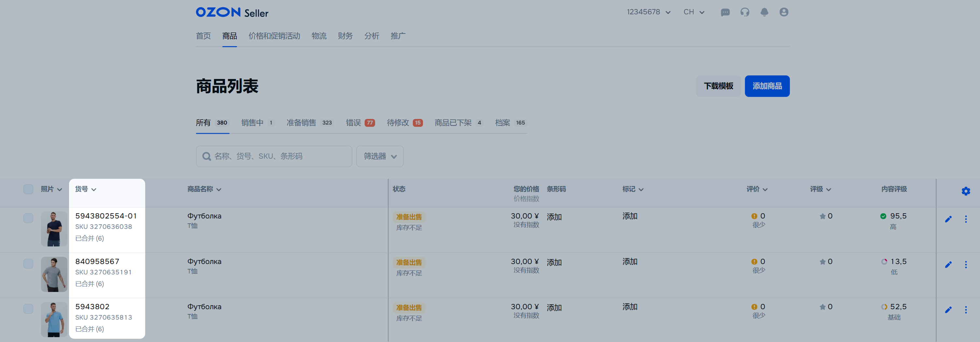Open more options for product 840958567
980x342 pixels.
coord(966,265)
